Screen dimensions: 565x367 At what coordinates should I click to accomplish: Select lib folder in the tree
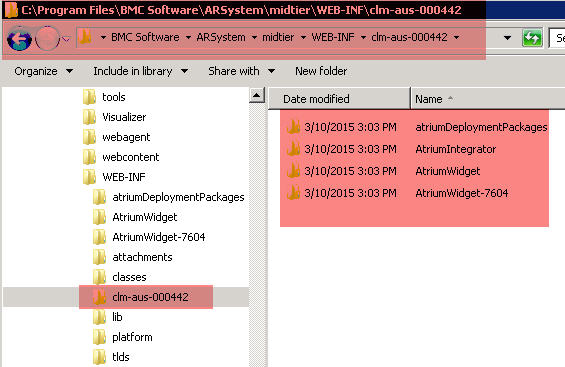(117, 317)
